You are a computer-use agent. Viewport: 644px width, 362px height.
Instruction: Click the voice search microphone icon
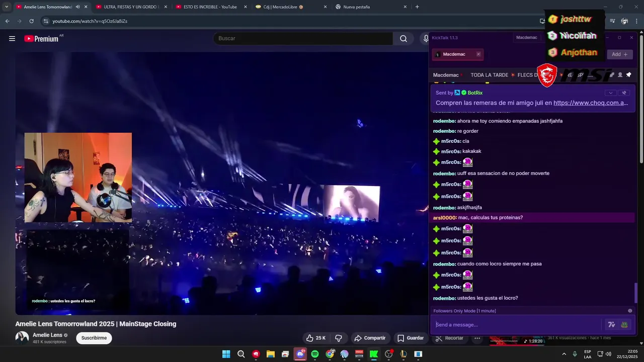tap(426, 39)
